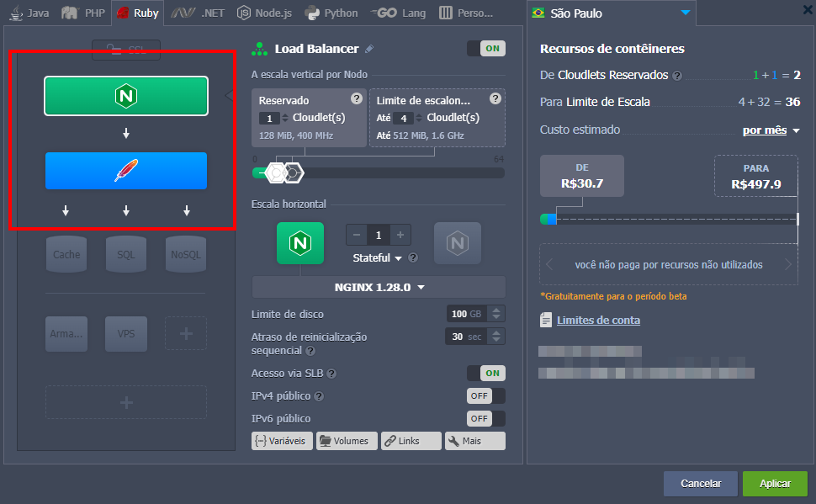Click the DE R$30.7 price box
This screenshot has width=816, height=504.
coord(582,176)
